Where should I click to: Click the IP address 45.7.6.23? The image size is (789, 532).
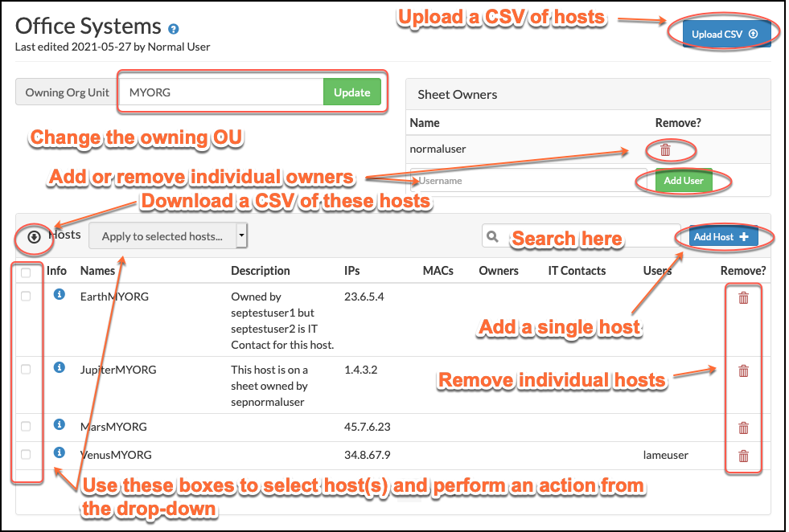368,427
